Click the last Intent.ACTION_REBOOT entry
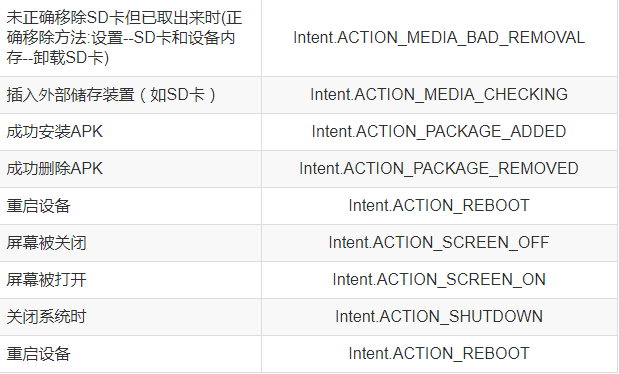The width and height of the screenshot is (619, 374). click(439, 354)
